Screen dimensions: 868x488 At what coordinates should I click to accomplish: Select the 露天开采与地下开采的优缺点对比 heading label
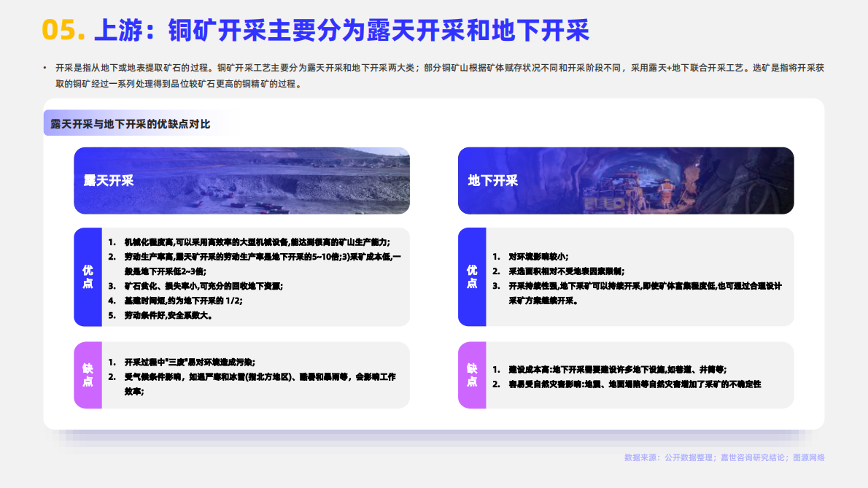pos(130,124)
